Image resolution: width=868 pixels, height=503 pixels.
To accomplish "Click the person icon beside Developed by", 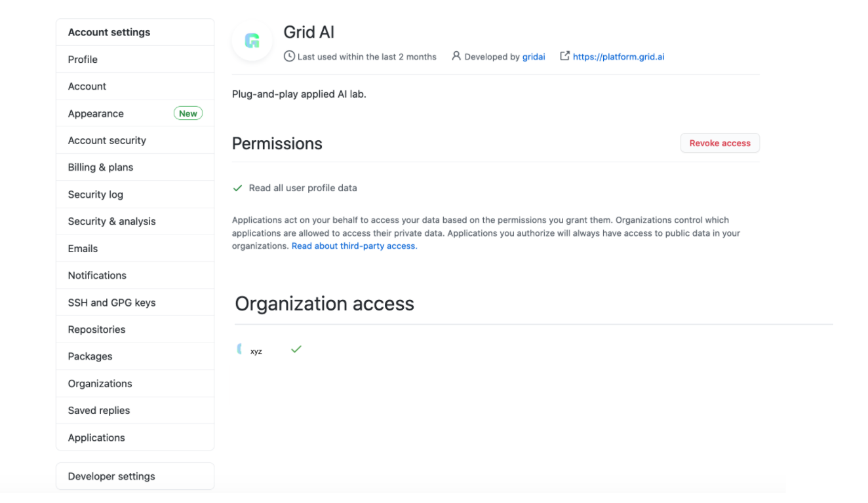I will tap(456, 56).
